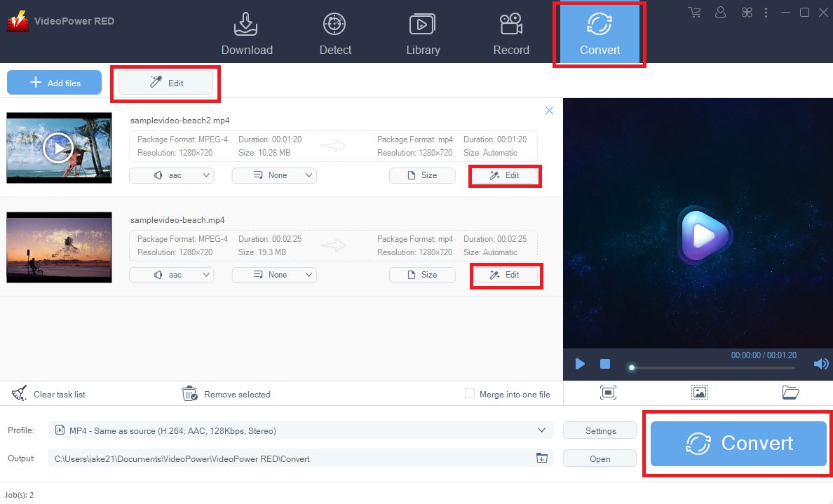Screen dimensions: 833x504
Task: Browse output folder with the folder icon
Action: click(542, 458)
